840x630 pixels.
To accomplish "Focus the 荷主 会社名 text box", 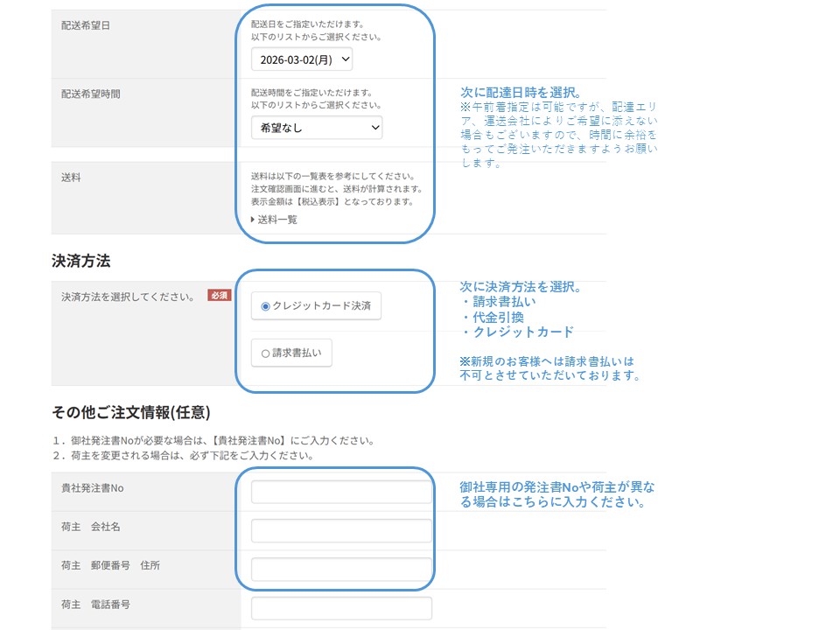I will [341, 529].
